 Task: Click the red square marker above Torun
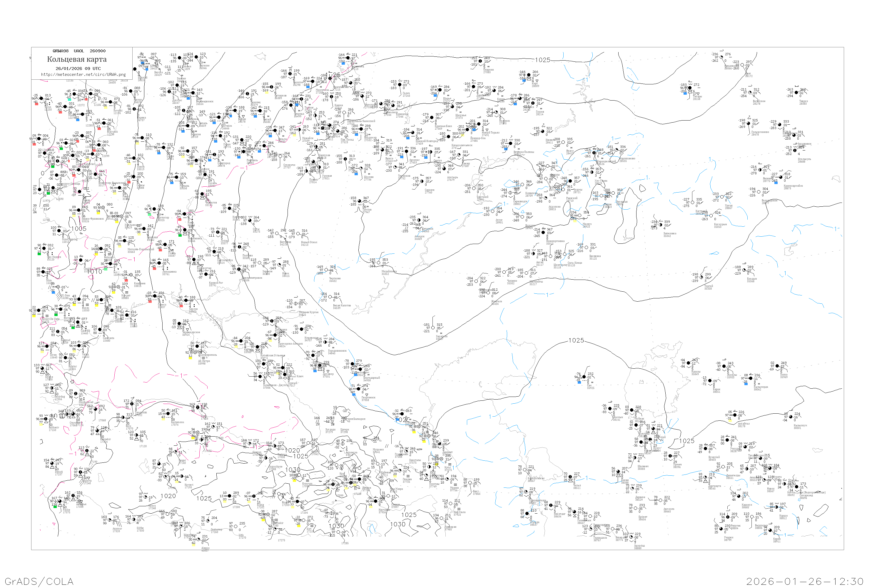click(x=36, y=104)
